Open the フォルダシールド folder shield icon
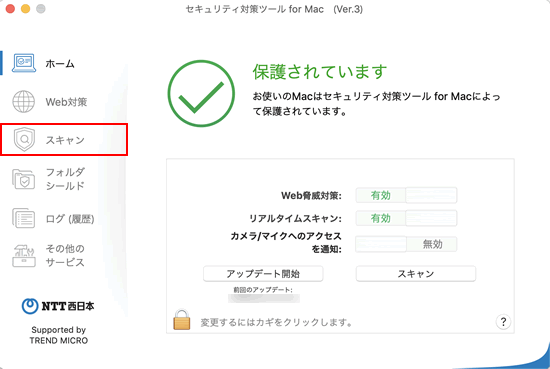The height and width of the screenshot is (369, 550). tap(24, 179)
